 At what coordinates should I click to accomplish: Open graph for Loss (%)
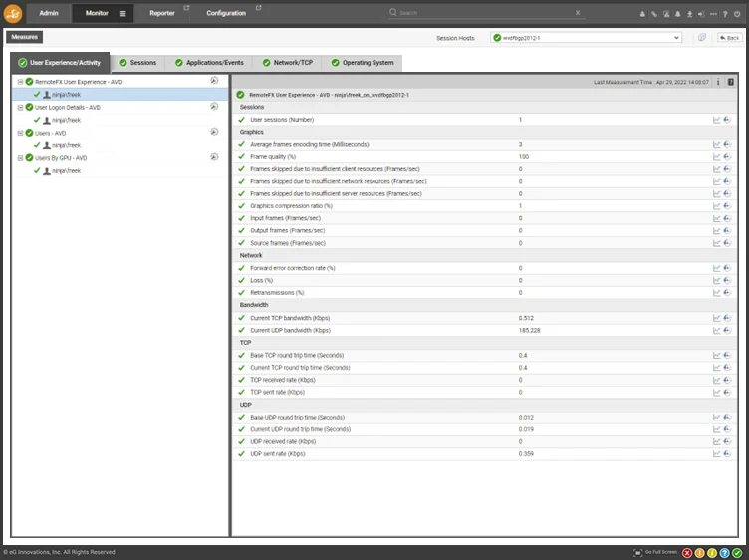point(716,280)
